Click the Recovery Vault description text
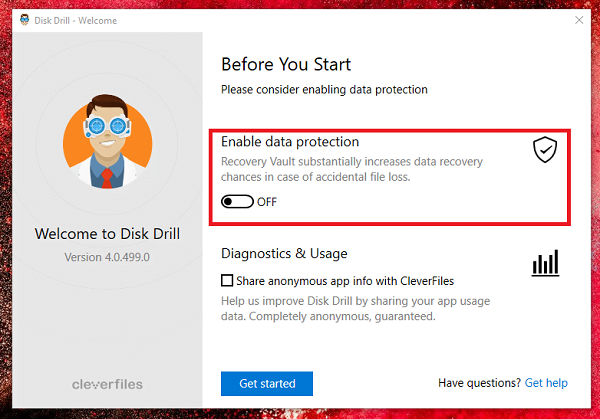The height and width of the screenshot is (419, 600). pos(352,169)
